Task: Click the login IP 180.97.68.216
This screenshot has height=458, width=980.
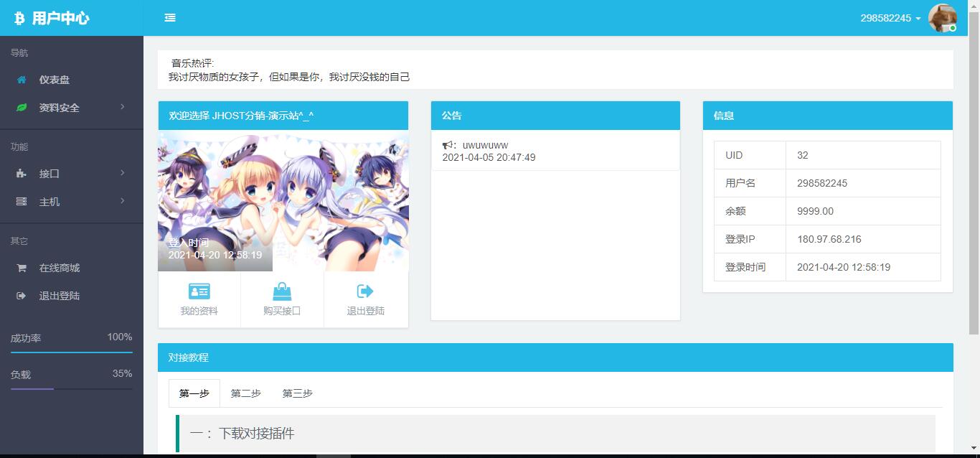Action: 829,239
